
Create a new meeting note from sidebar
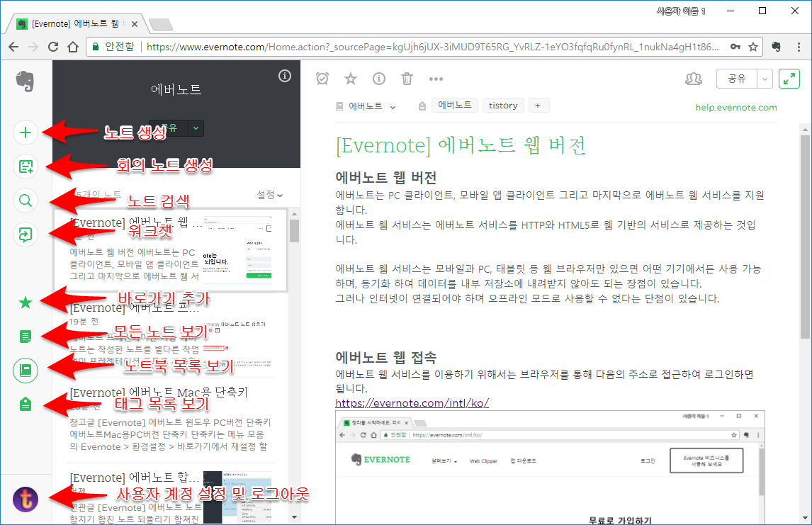click(26, 166)
